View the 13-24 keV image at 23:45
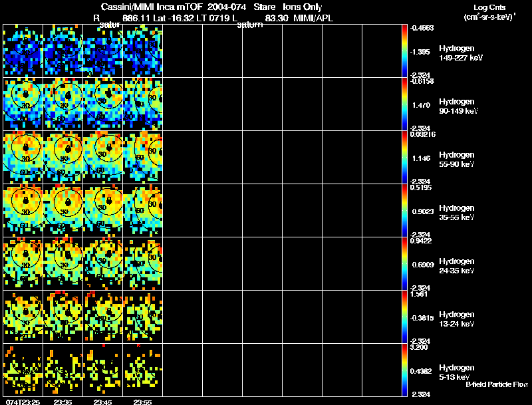 tap(103, 317)
